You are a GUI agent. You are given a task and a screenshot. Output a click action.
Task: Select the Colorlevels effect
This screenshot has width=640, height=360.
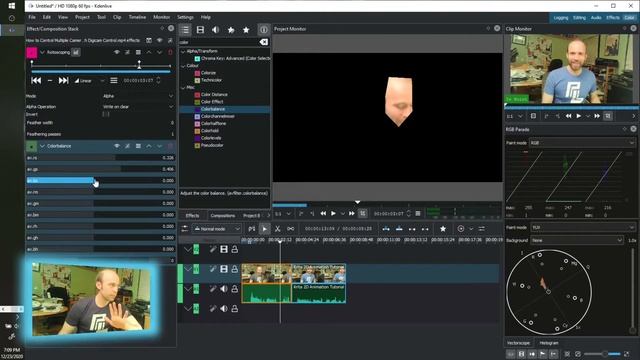tap(211, 138)
